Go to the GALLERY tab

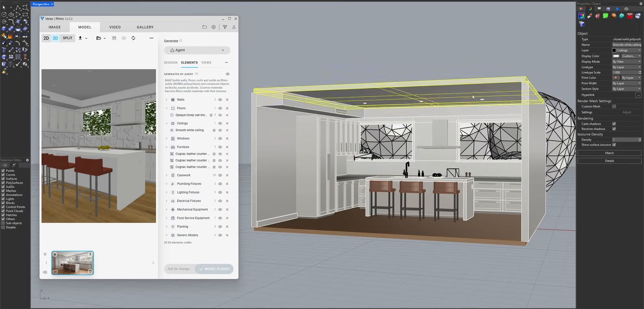click(x=145, y=27)
